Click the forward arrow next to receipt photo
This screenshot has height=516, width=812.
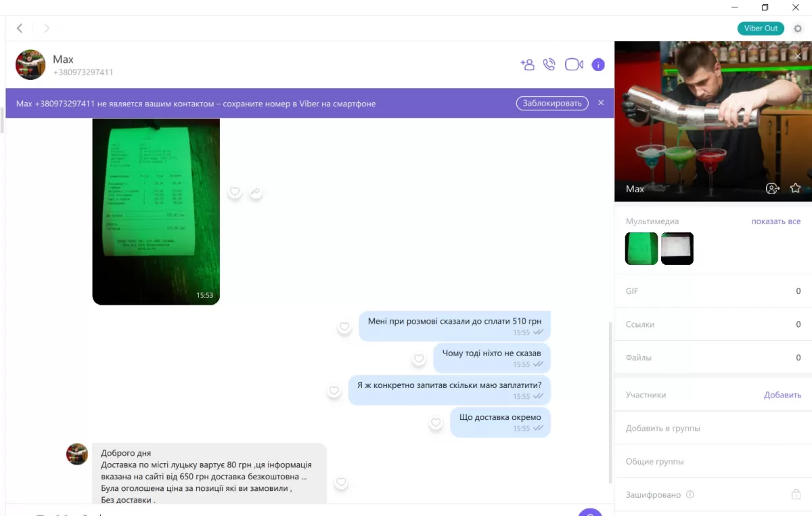[x=256, y=193]
